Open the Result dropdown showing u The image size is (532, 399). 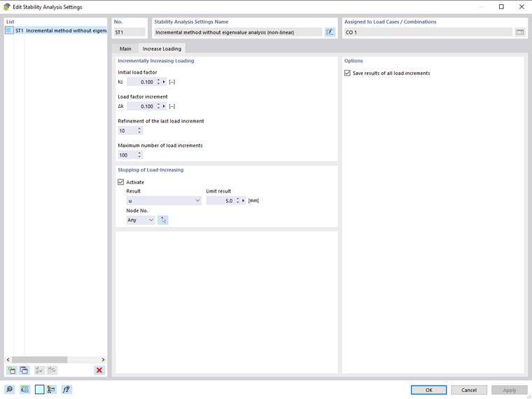click(x=164, y=201)
